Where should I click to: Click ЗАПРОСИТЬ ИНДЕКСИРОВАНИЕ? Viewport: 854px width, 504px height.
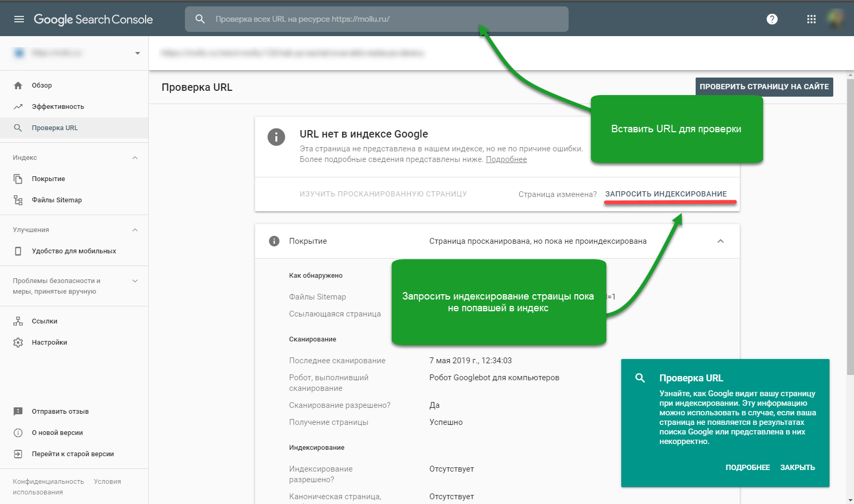[x=666, y=194]
